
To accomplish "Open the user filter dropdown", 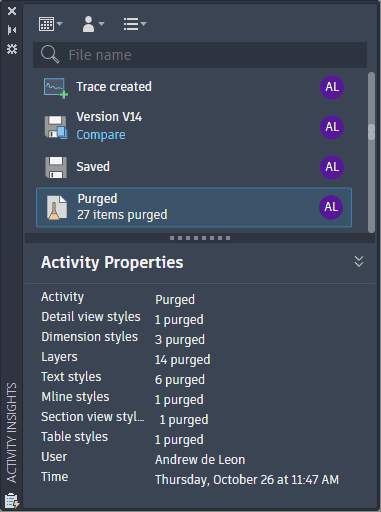I will [x=93, y=24].
